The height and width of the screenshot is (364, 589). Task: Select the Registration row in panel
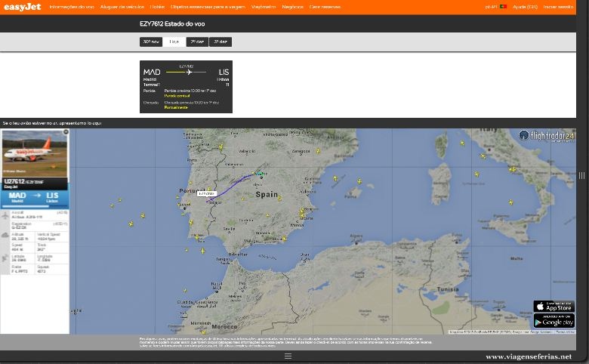[39, 225]
